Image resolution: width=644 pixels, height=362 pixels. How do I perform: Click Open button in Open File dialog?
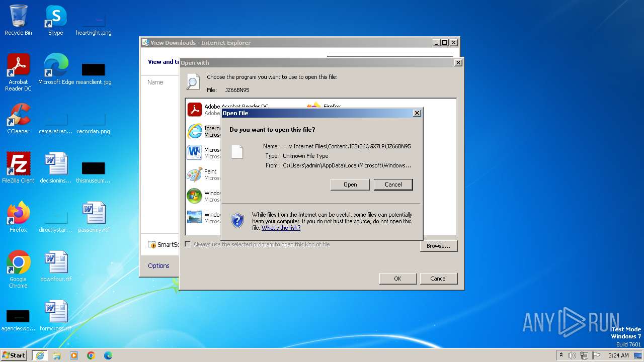350,185
